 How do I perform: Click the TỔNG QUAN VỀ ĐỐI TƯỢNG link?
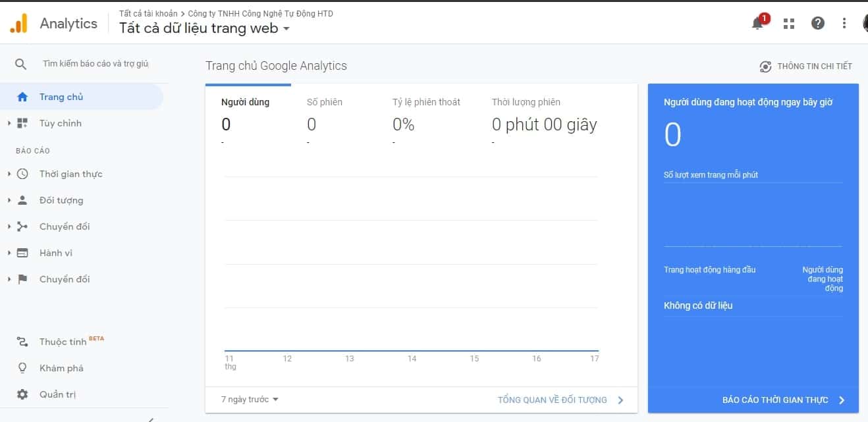click(552, 399)
